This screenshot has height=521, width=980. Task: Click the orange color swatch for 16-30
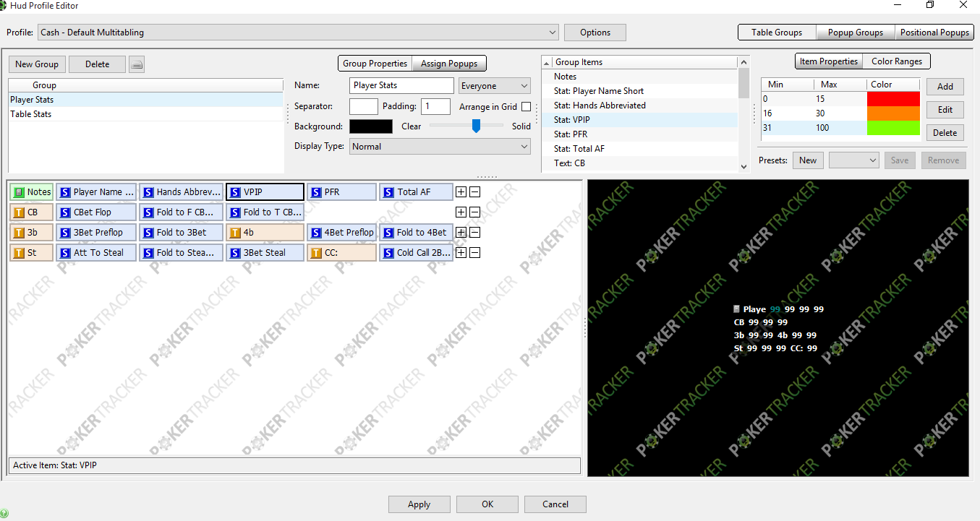click(893, 113)
